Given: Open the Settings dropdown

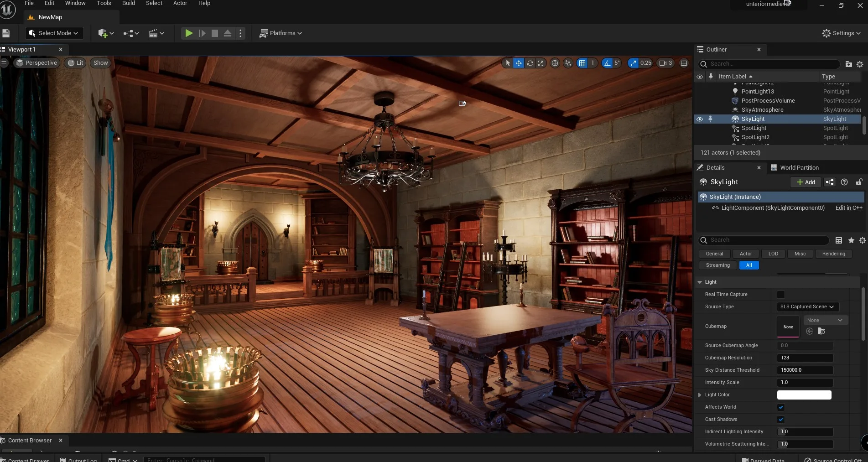Looking at the screenshot, I should [x=841, y=33].
